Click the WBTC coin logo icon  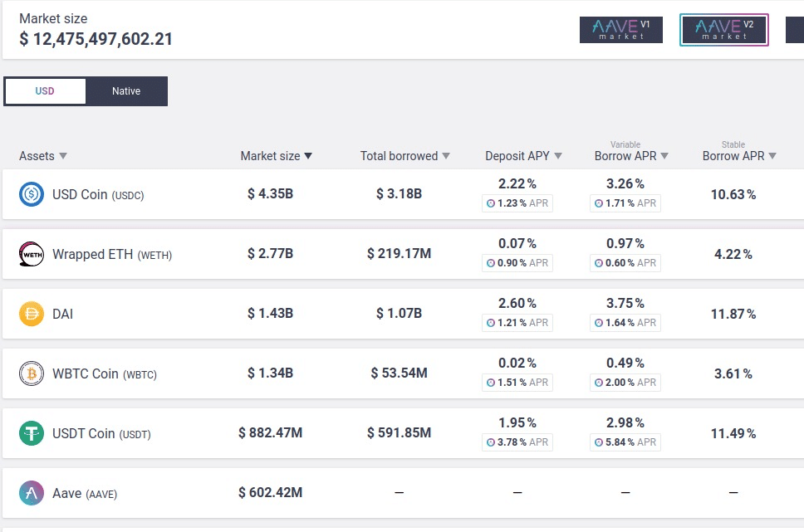(x=32, y=373)
